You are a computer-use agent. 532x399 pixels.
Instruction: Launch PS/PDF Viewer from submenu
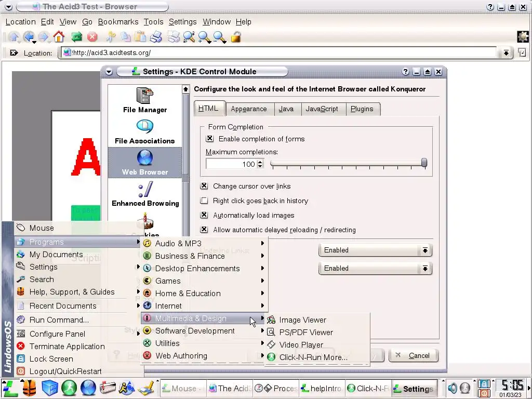(317, 332)
